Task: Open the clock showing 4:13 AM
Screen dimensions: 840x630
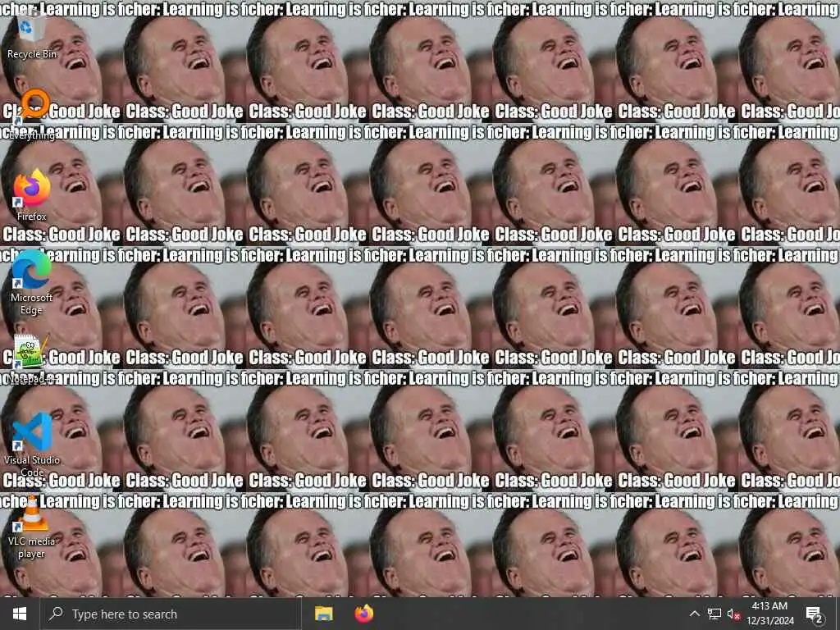Action: pos(769,614)
